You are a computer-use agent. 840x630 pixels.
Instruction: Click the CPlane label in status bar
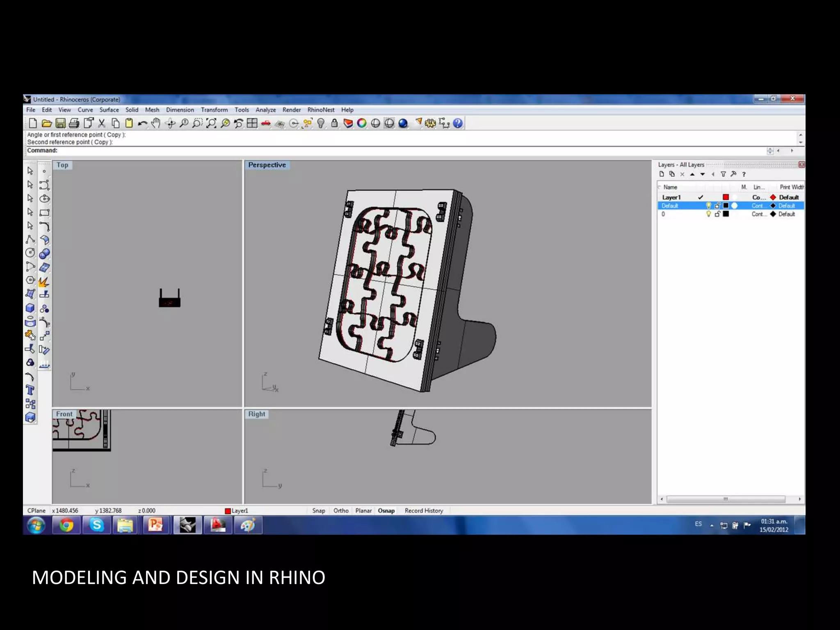[x=37, y=511]
